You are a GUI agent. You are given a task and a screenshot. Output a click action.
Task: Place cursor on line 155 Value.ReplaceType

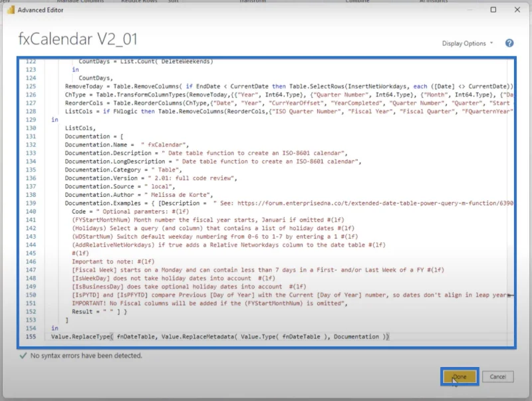pyautogui.click(x=220, y=336)
